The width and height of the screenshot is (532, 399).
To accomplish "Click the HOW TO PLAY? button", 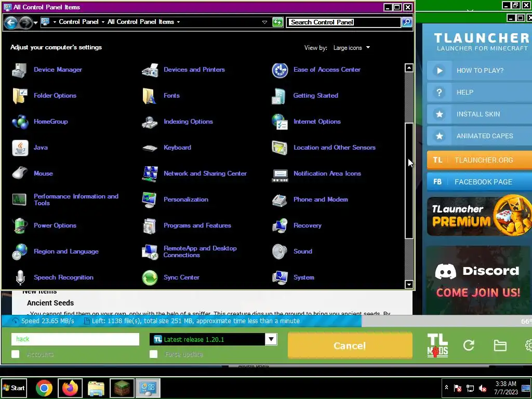I will point(479,71).
